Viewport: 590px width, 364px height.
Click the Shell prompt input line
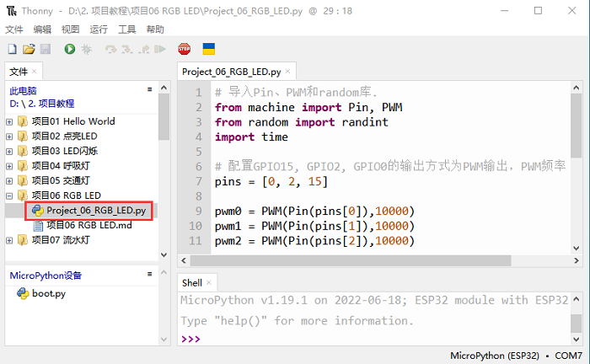point(379,339)
